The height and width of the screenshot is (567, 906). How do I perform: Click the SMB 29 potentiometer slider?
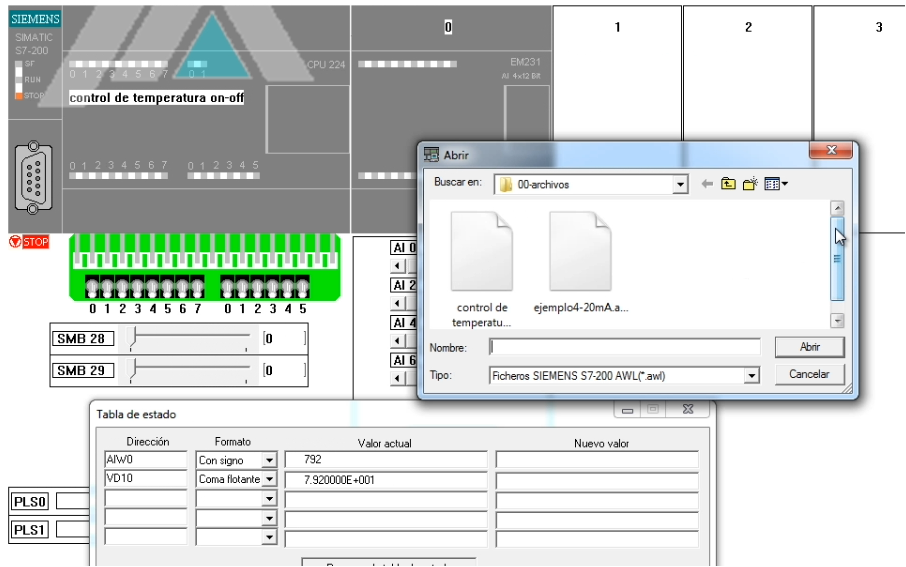(132, 370)
